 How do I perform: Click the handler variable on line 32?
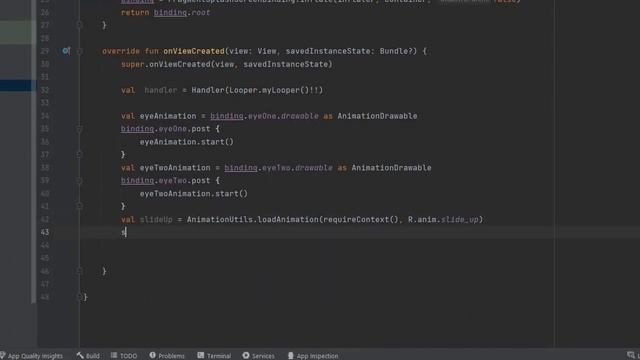pyautogui.click(x=161, y=90)
